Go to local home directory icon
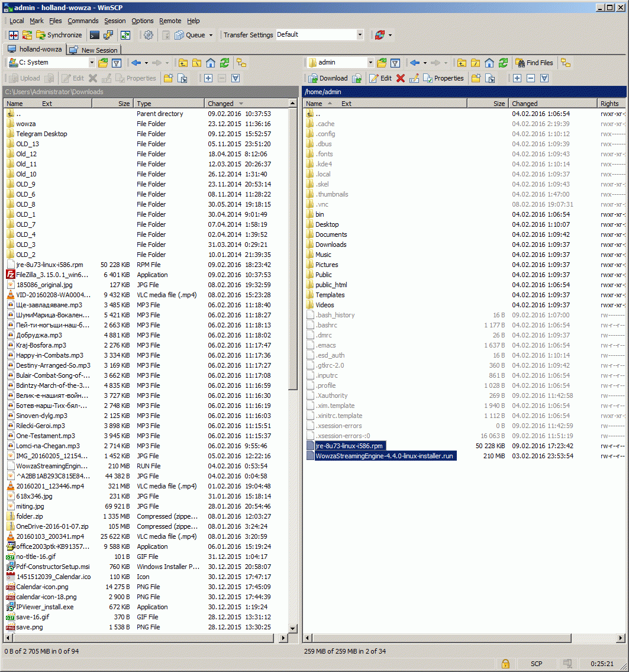The image size is (629, 672). tap(211, 63)
